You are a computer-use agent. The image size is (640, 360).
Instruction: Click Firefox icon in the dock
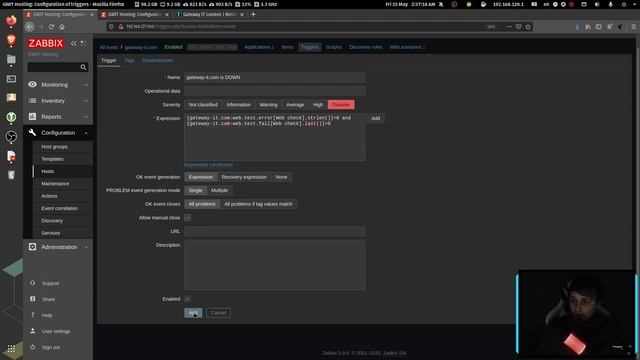[11, 20]
